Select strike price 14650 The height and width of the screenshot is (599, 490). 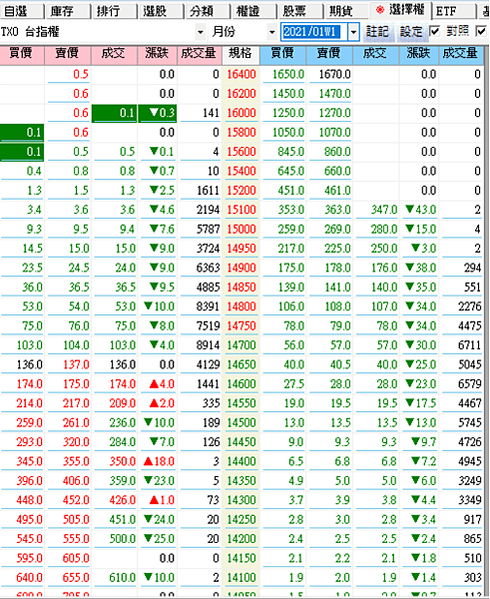click(241, 365)
